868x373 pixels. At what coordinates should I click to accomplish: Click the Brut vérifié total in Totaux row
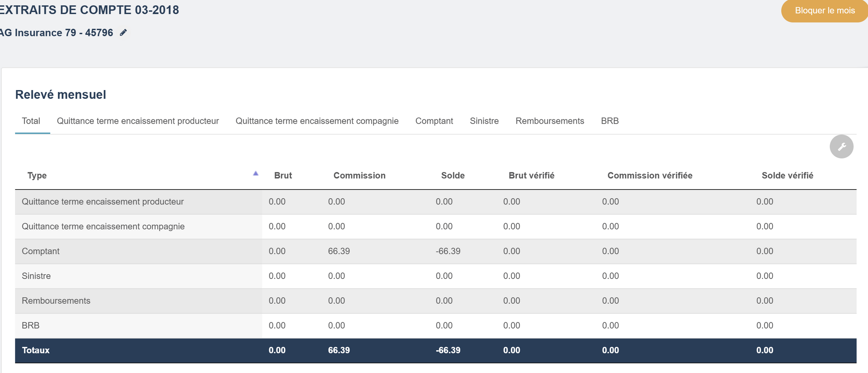click(x=511, y=350)
